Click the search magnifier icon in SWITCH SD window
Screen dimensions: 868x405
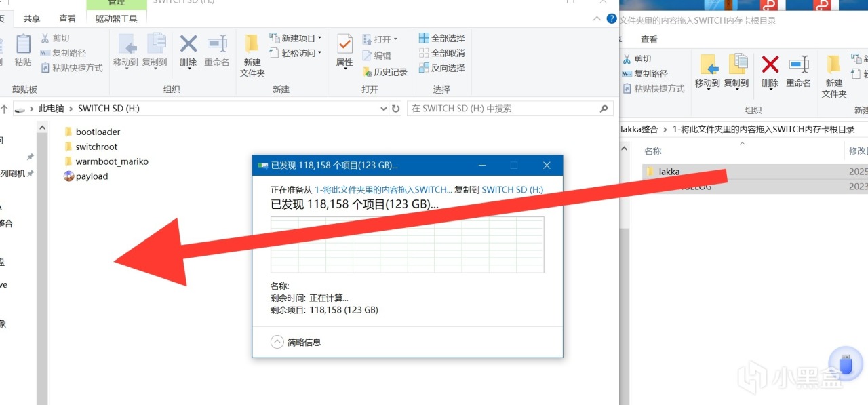[604, 108]
